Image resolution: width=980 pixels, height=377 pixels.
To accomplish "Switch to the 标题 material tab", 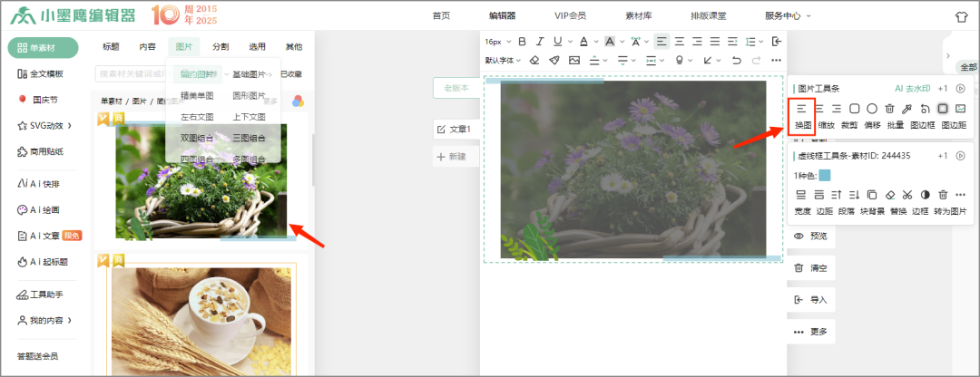I will [111, 47].
